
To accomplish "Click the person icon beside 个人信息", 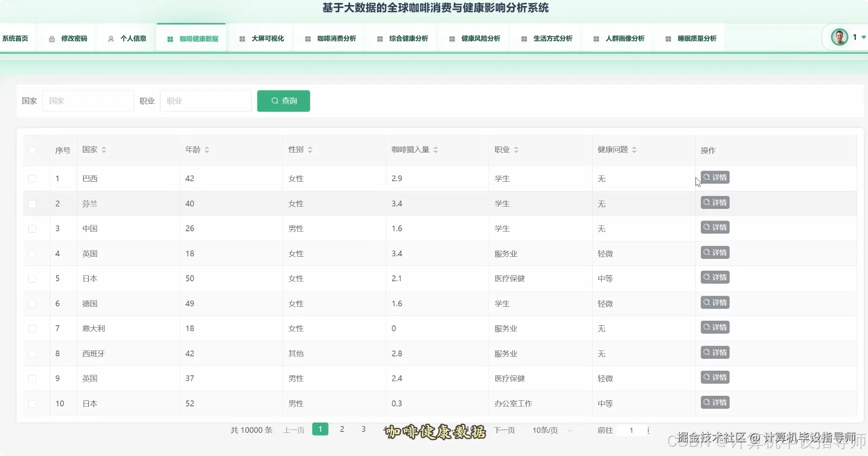I will (110, 38).
